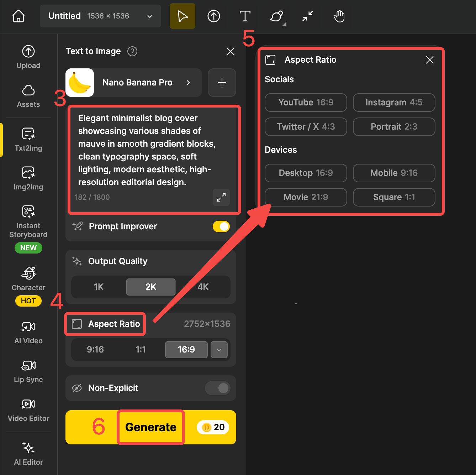Open the Upload panel in the sidebar
The height and width of the screenshot is (475, 476).
coord(28,56)
